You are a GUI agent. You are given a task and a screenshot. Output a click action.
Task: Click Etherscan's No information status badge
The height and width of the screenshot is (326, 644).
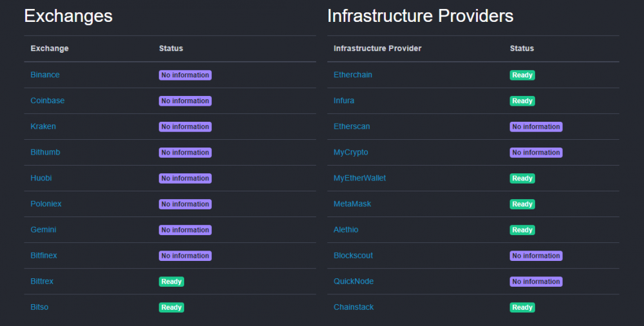point(536,127)
